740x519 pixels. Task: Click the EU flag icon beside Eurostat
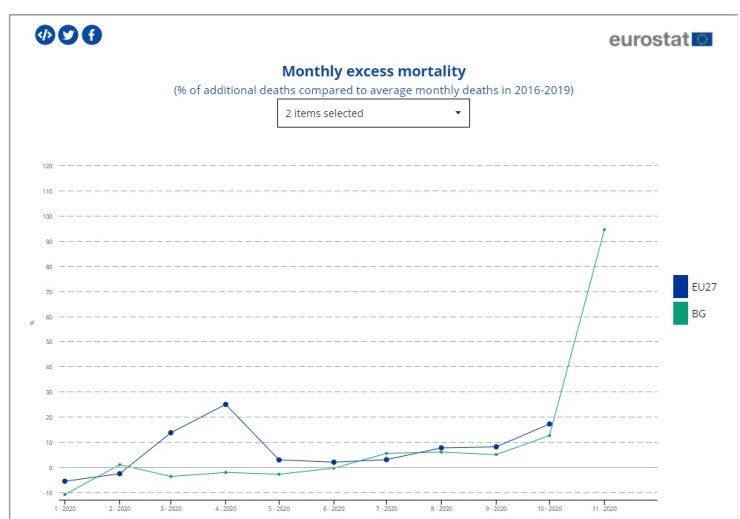click(702, 39)
